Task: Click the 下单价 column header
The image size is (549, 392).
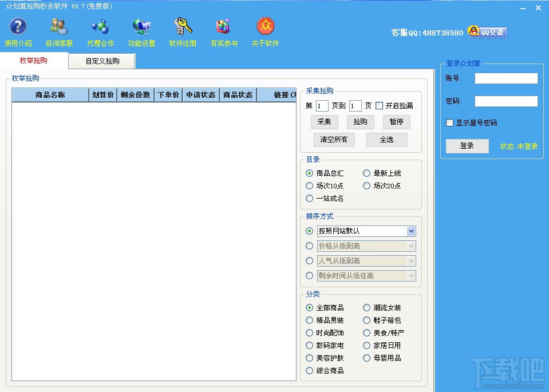Action: [x=168, y=95]
